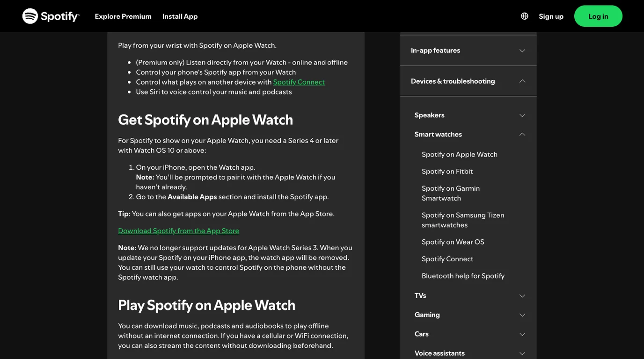
Task: Expand the Gaming category
Action: click(470, 315)
